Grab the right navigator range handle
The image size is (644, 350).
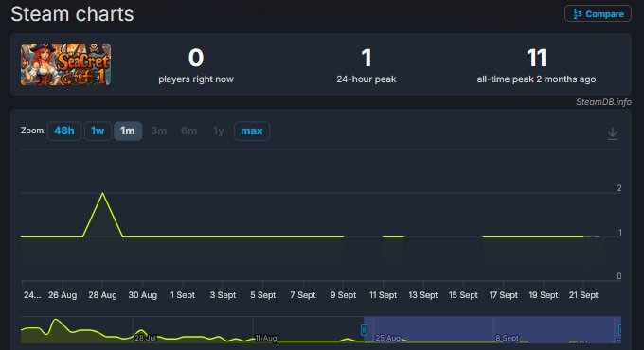click(619, 329)
